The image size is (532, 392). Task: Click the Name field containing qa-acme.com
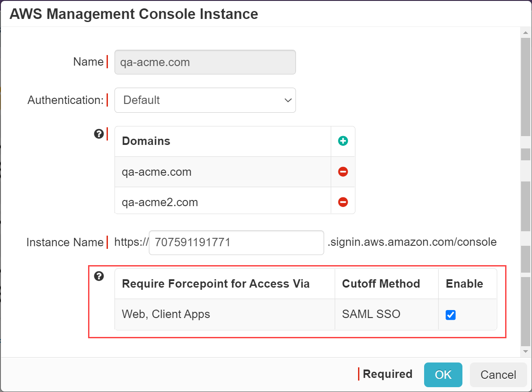click(205, 62)
